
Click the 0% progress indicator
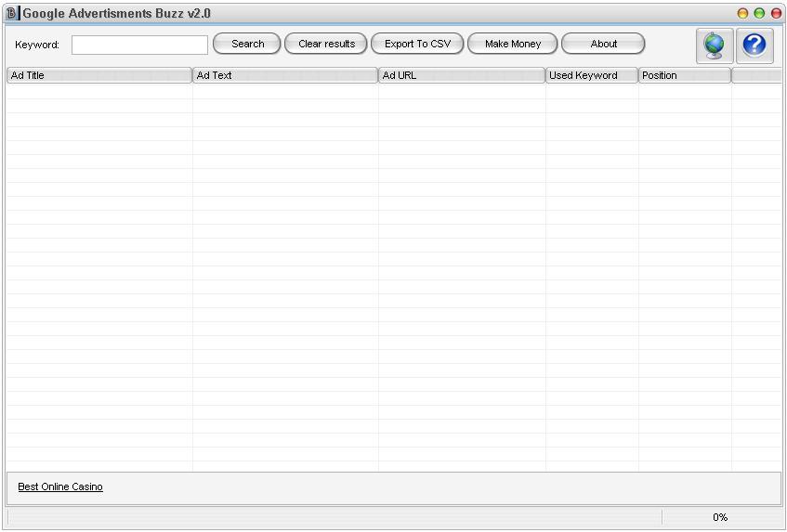click(720, 517)
